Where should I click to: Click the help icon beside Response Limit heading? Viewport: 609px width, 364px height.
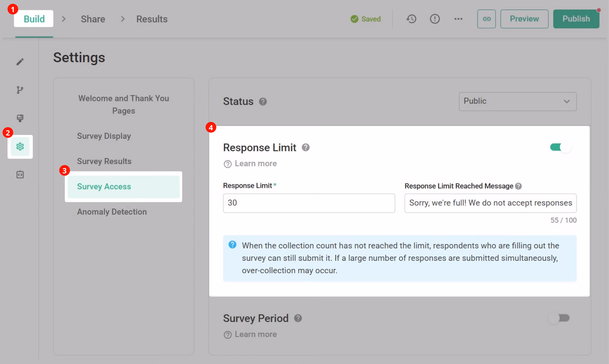306,147
